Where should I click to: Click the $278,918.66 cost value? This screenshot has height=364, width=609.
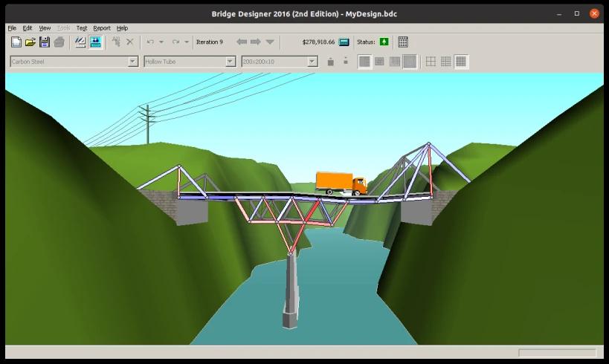(x=318, y=42)
